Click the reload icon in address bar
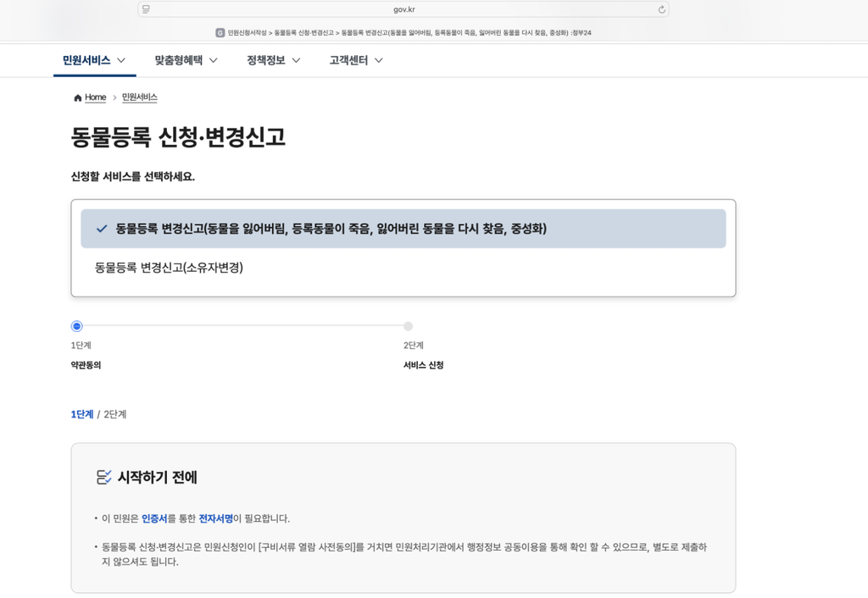 (661, 9)
